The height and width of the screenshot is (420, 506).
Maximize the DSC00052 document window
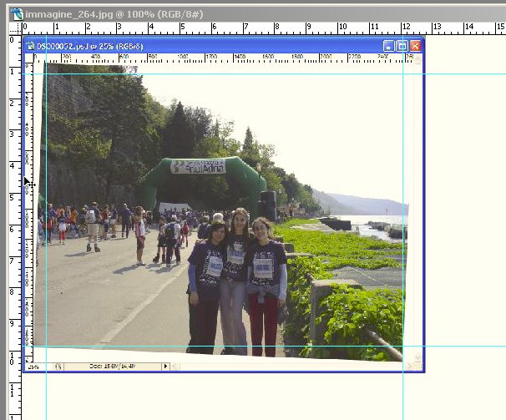point(402,47)
